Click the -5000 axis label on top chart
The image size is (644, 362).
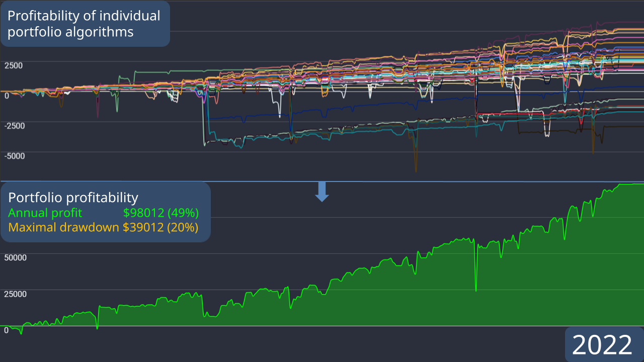15,156
